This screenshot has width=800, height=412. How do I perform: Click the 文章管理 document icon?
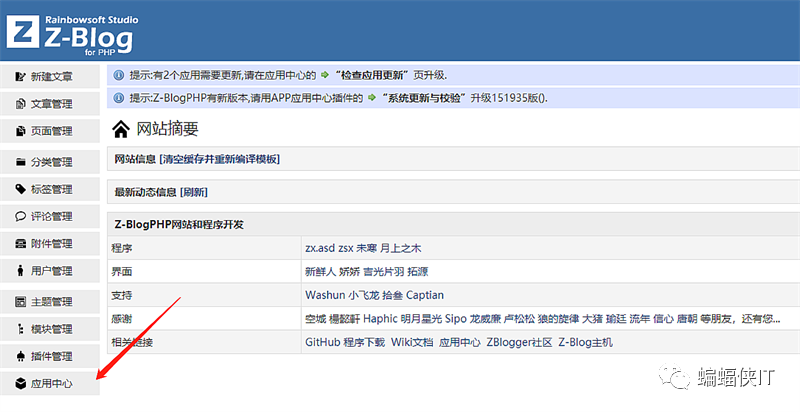click(x=20, y=104)
